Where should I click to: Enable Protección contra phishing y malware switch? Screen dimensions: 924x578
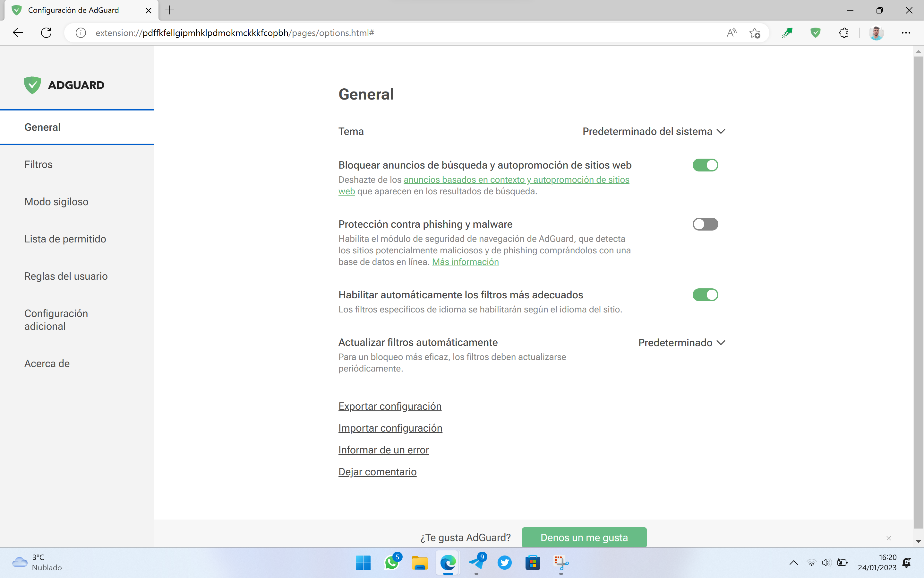[705, 224]
